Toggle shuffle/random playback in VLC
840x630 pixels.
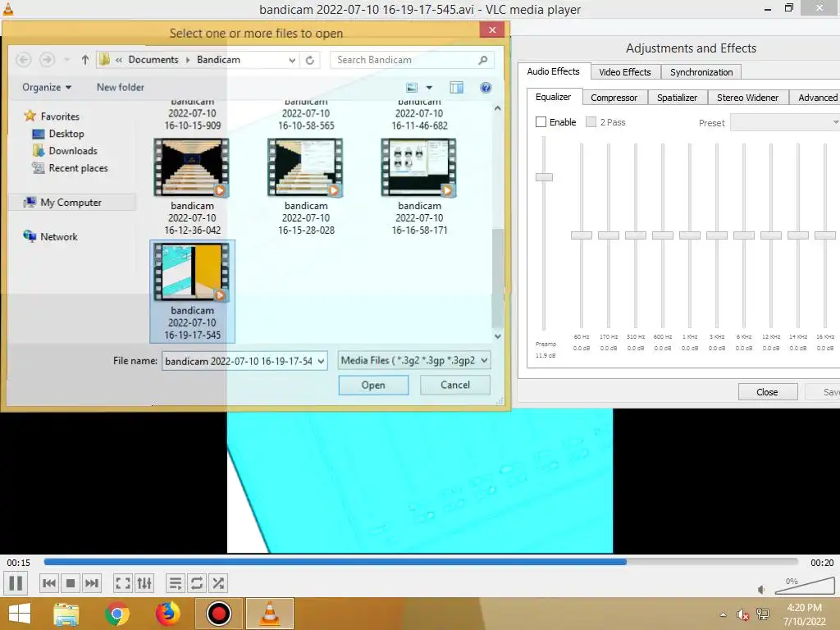[x=218, y=583]
